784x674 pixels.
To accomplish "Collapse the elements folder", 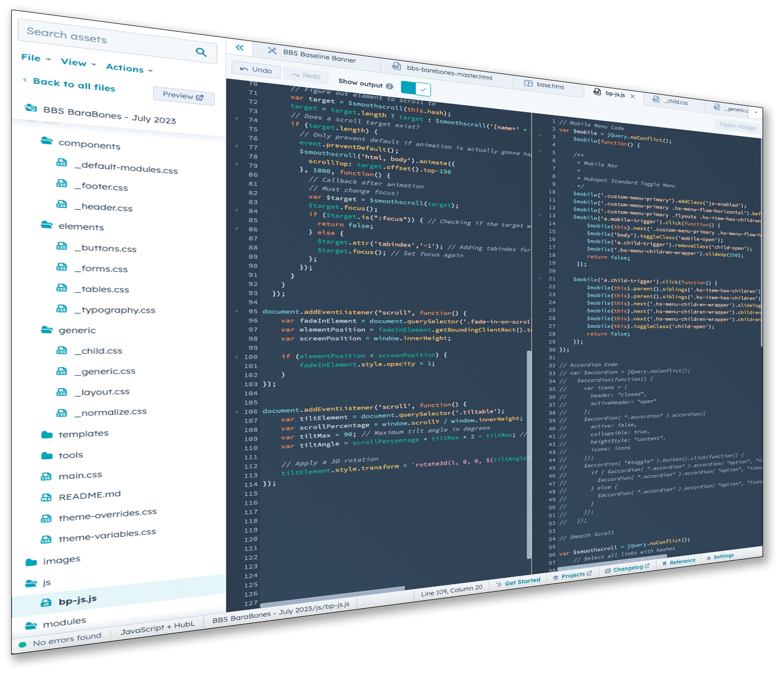I will click(x=47, y=225).
